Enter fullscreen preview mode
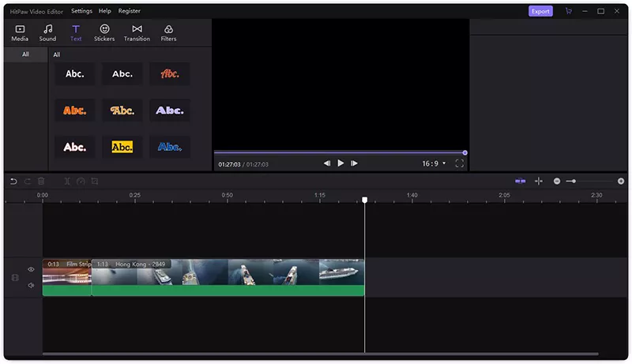 [x=459, y=163]
